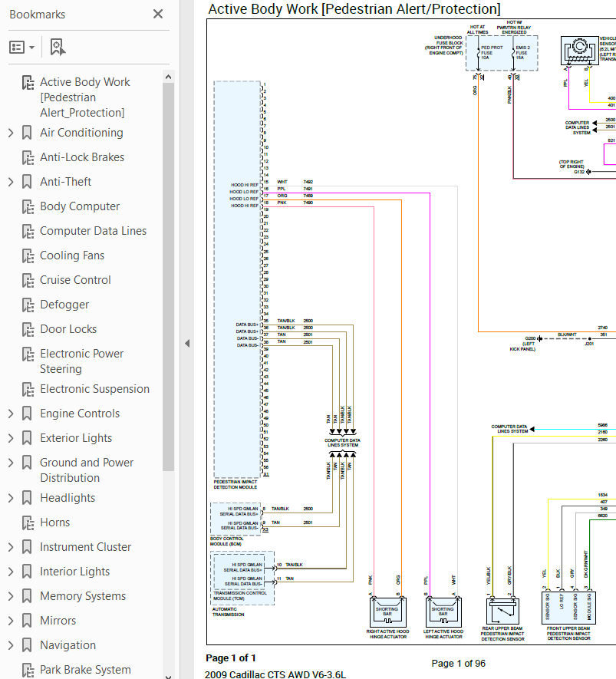Click the Anti-Lock Brakes bookmark icon
Image resolution: width=616 pixels, height=679 pixels.
pyautogui.click(x=28, y=157)
